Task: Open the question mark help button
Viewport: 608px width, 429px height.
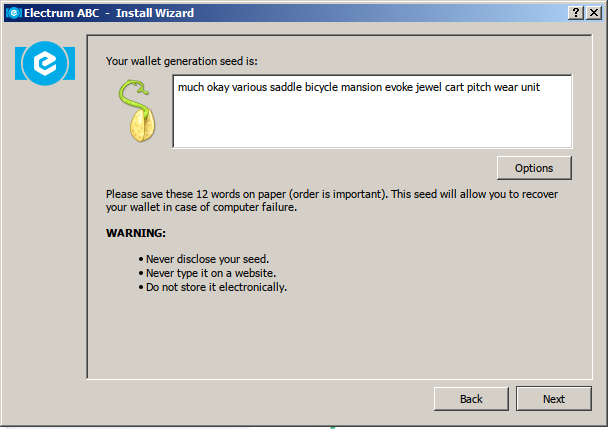Action: pos(576,13)
